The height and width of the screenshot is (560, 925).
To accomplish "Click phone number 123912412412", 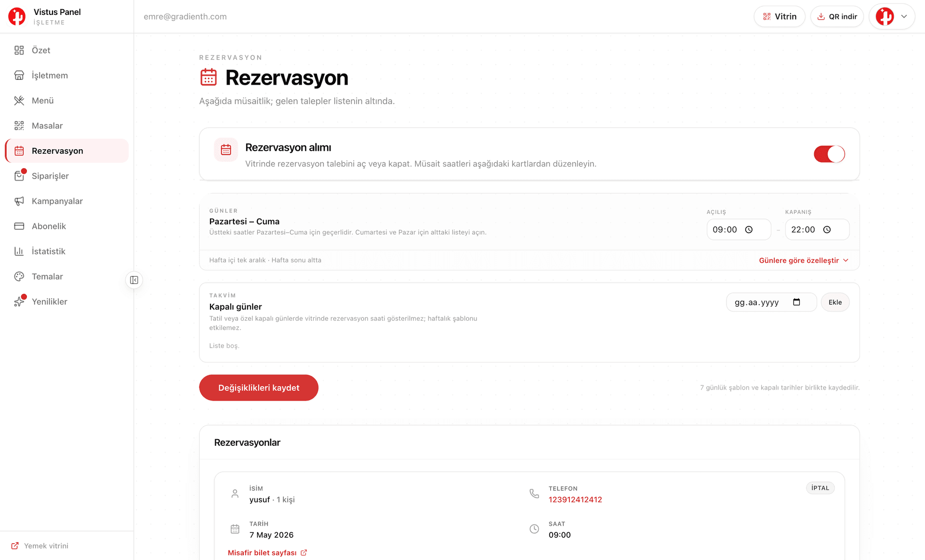I will pos(575,499).
